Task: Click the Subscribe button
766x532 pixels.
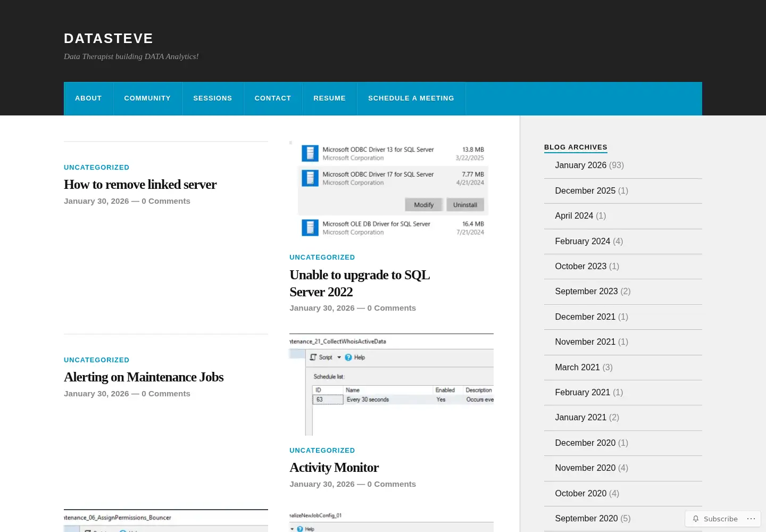Action: tap(715, 519)
